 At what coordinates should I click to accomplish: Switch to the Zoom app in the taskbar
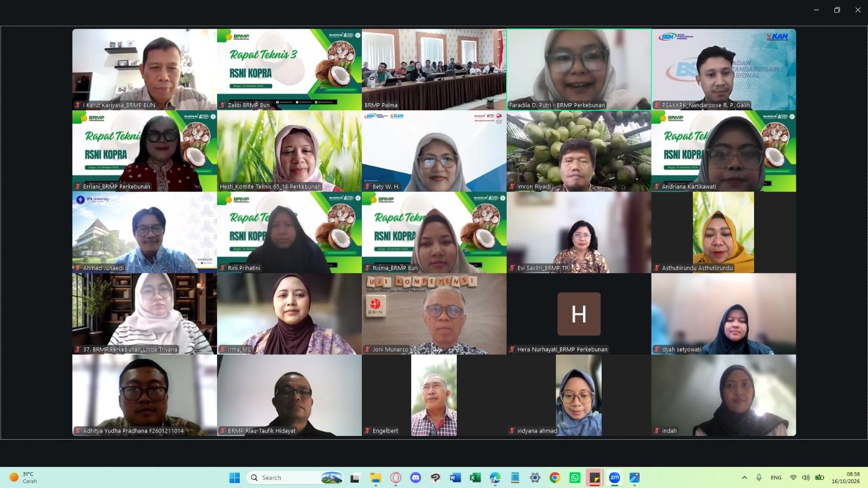coord(614,478)
